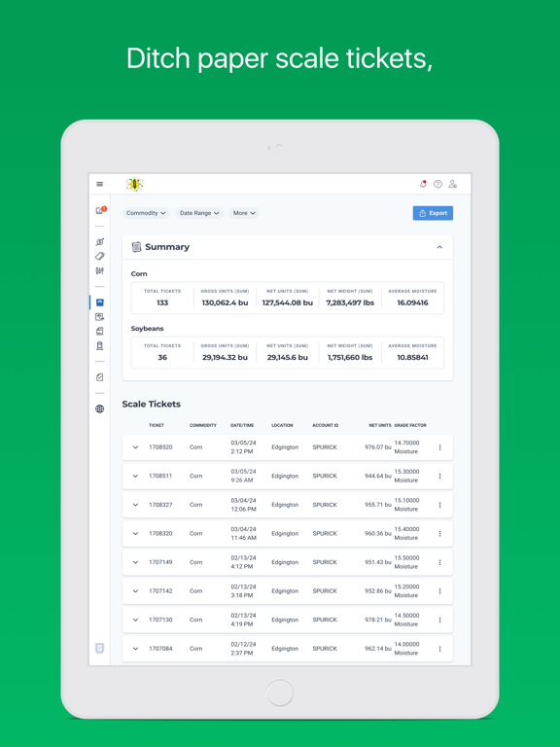Click the iPad home button
This screenshot has width=560, height=747.
pos(280,693)
